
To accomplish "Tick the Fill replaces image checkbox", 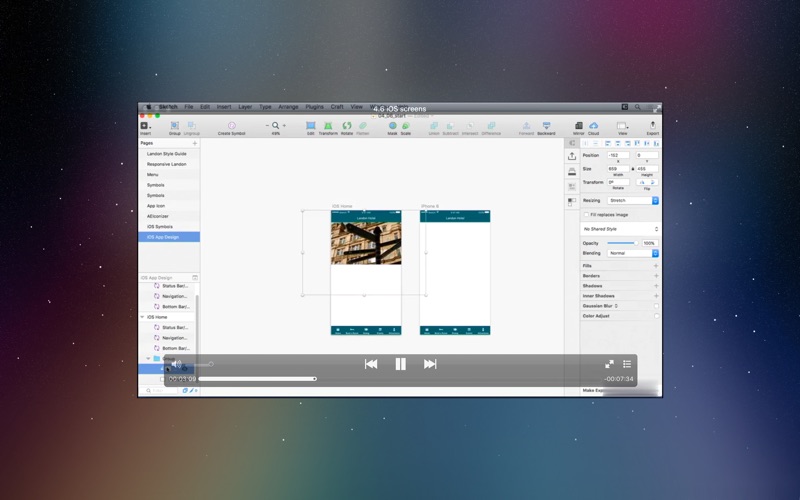I will pyautogui.click(x=586, y=215).
